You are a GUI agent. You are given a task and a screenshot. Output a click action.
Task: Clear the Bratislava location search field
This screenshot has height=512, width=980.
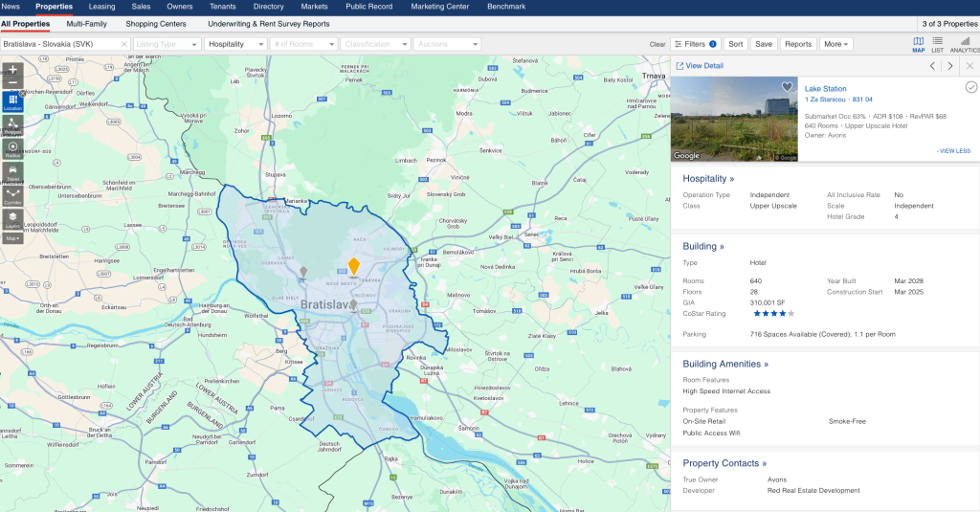(123, 44)
